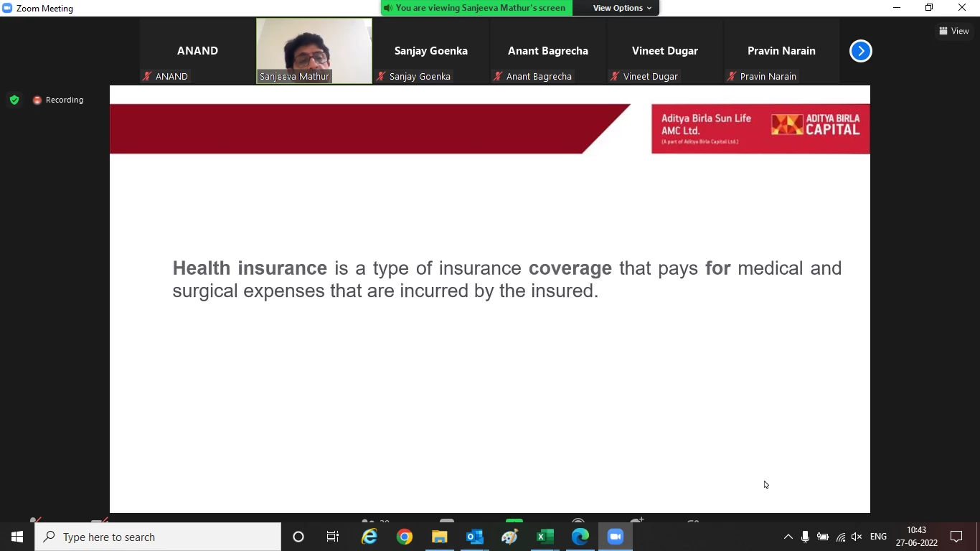Open Cortana circle icon
This screenshot has height=551, width=980.
tap(298, 537)
